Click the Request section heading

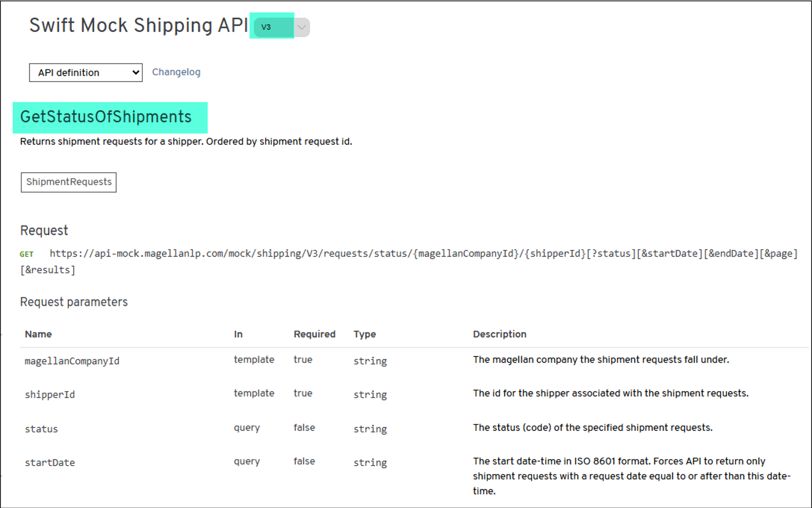point(44,231)
